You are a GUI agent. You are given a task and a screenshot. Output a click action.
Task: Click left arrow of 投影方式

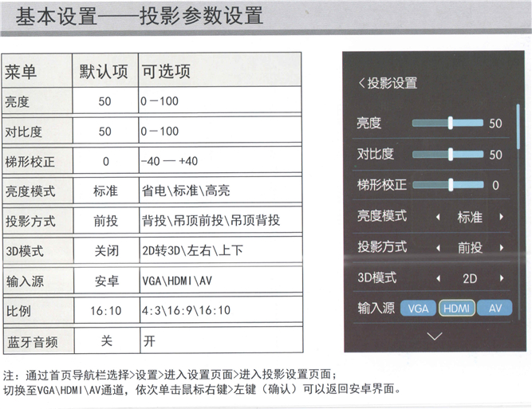[439, 248]
